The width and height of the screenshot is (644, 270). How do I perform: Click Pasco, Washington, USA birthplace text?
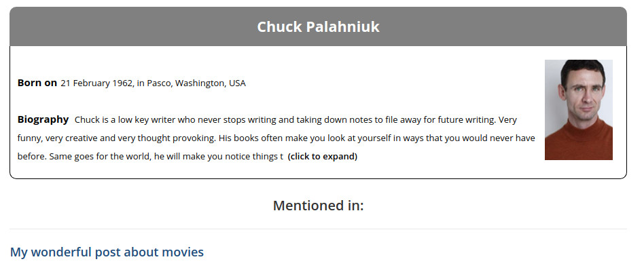click(196, 83)
